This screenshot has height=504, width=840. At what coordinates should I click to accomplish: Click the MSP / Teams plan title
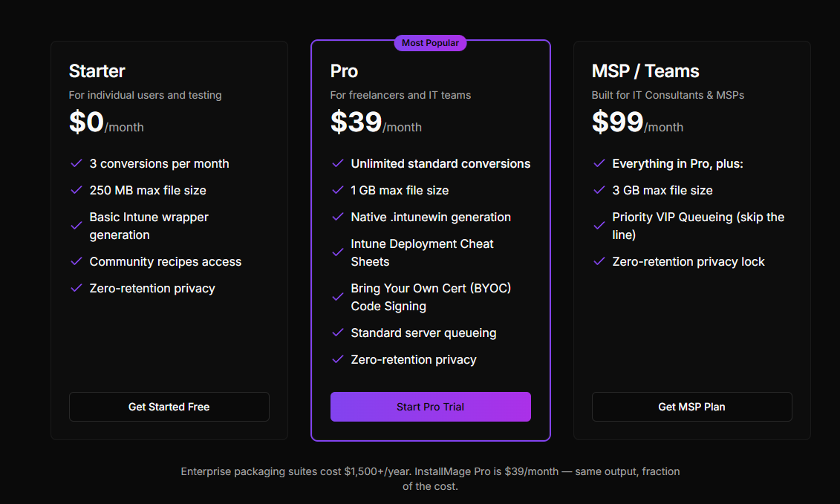coord(645,71)
